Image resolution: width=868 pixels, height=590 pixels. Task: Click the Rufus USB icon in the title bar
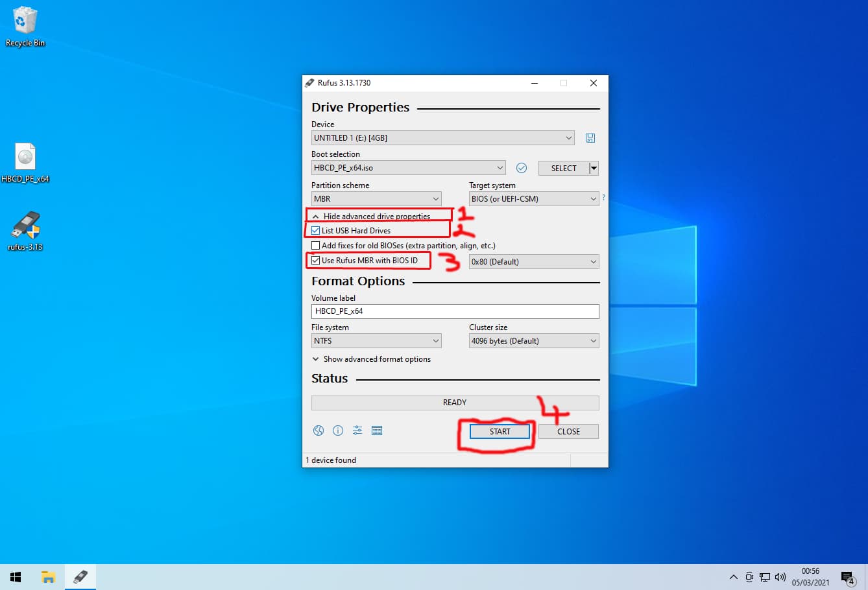309,83
